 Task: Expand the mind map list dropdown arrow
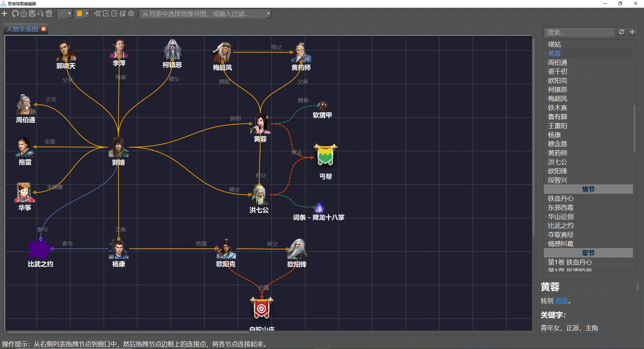point(268,14)
